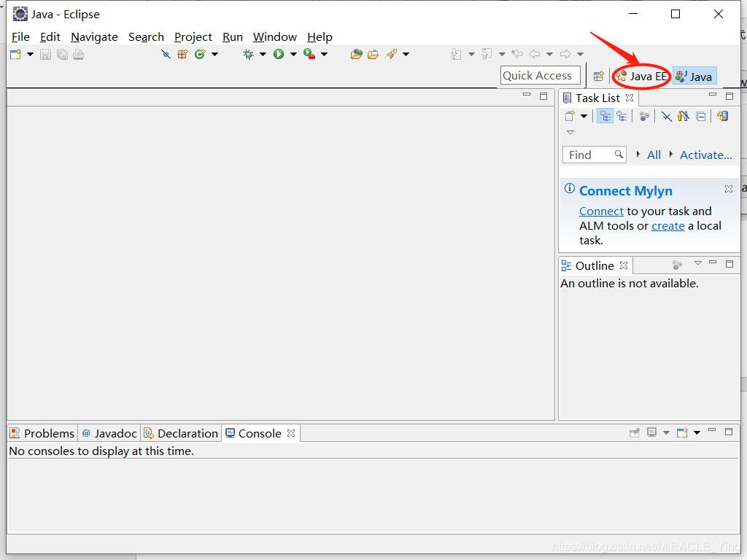Click New Task icon in Task List

tap(570, 116)
